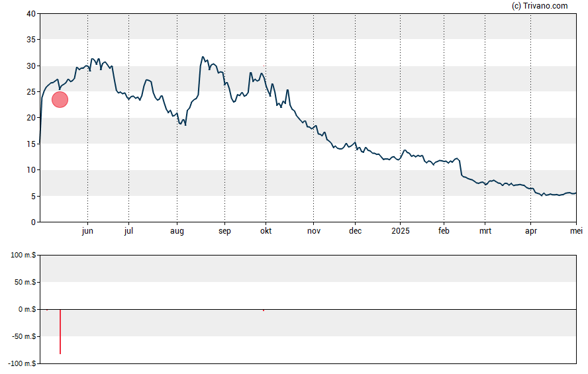Click the '35' price axis label
The width and height of the screenshot is (588, 374).
[x=31, y=40]
